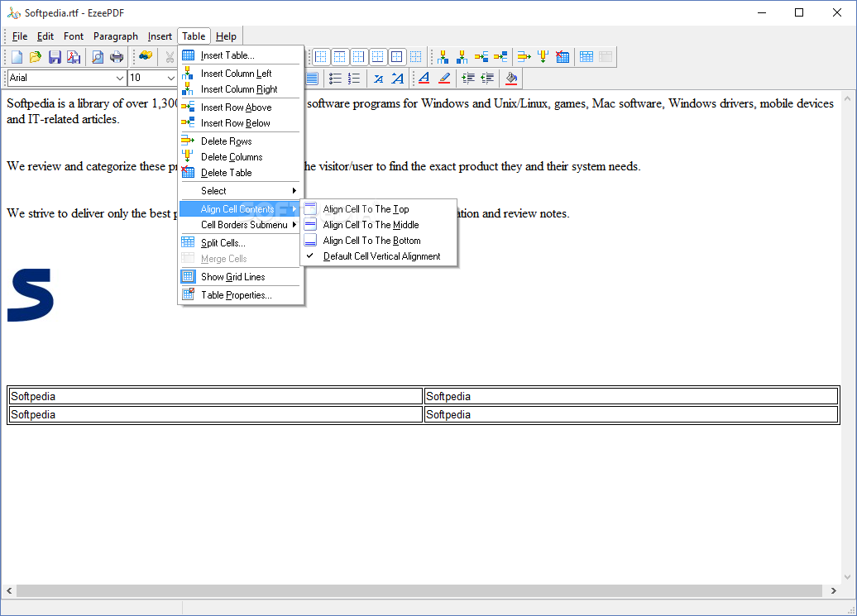The image size is (857, 616).
Task: Click the Insert Column Right toolbar icon
Action: 462,56
